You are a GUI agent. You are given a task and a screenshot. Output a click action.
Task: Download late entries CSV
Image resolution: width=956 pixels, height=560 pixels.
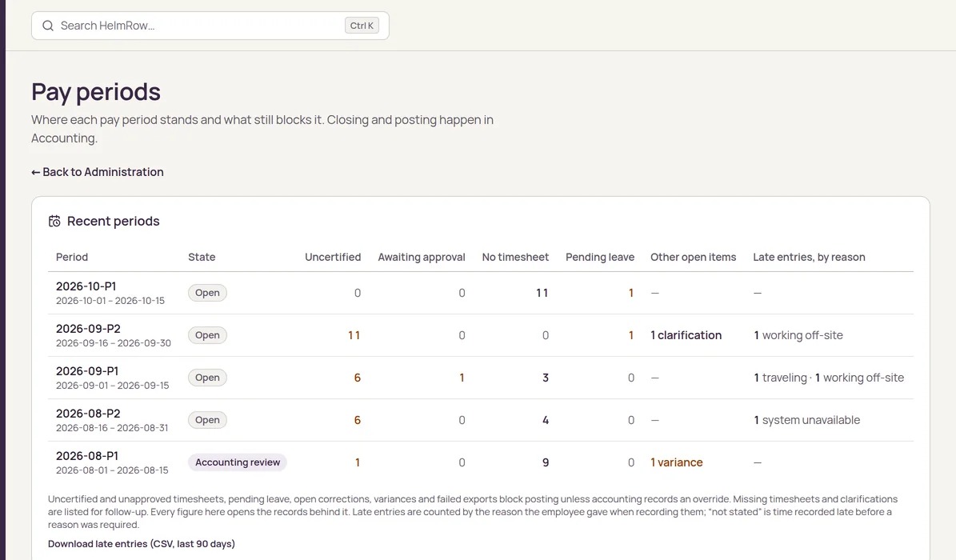point(142,543)
